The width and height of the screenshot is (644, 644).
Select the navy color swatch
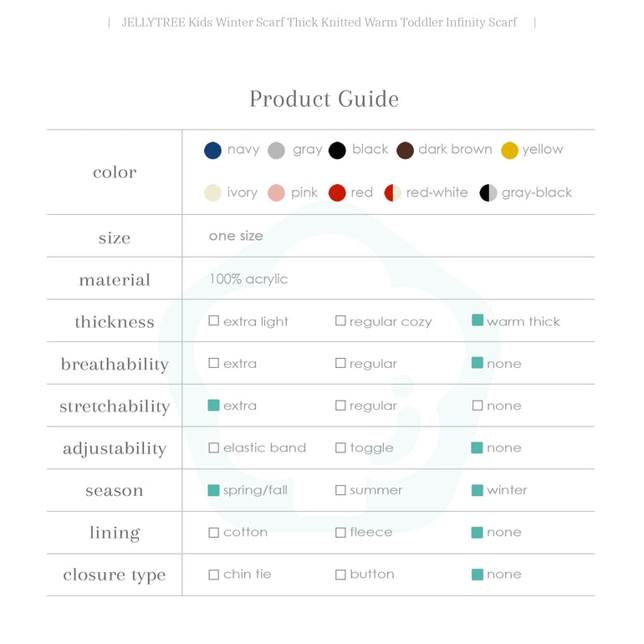click(x=212, y=151)
